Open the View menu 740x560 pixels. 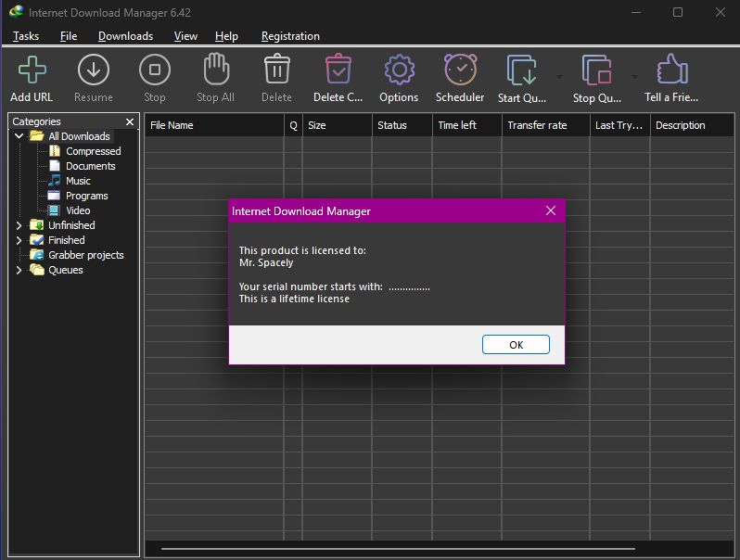tap(185, 36)
